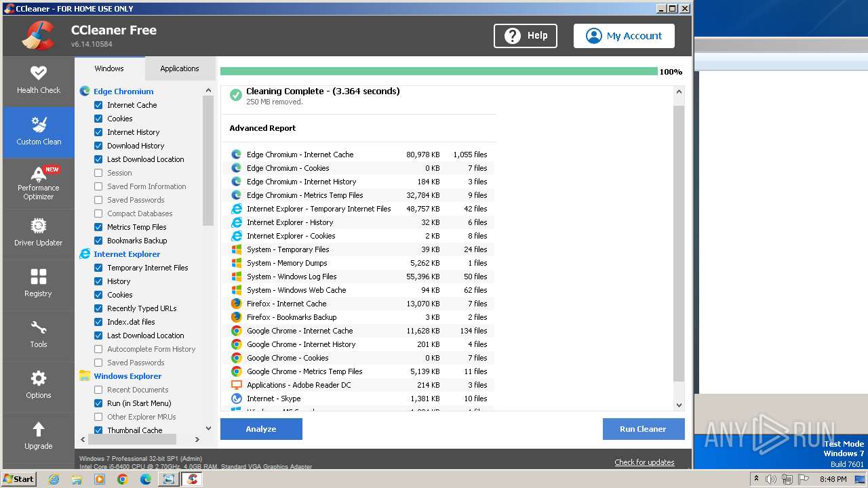
Task: Click the Advanced Report heading
Action: (262, 128)
